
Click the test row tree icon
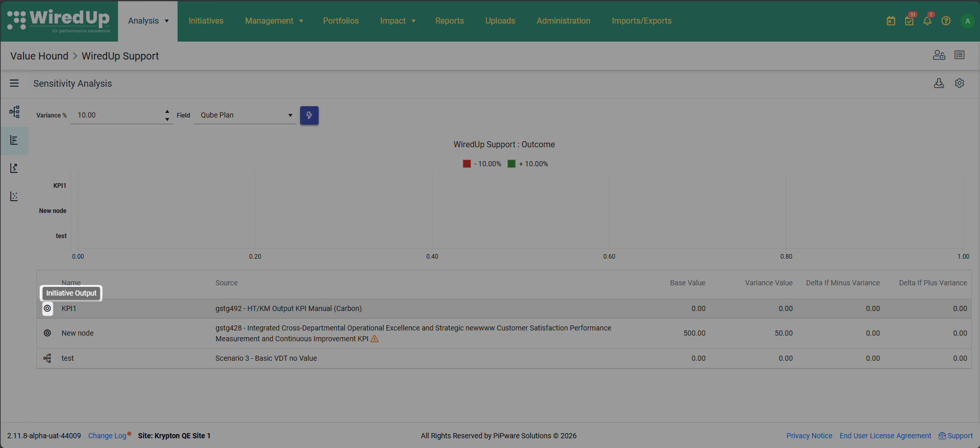(47, 358)
